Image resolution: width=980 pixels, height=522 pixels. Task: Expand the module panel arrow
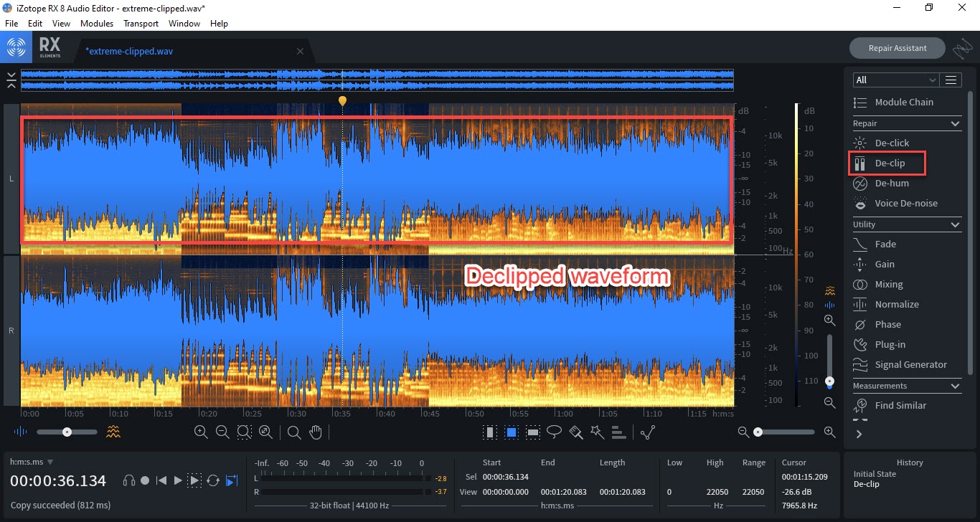click(x=859, y=433)
